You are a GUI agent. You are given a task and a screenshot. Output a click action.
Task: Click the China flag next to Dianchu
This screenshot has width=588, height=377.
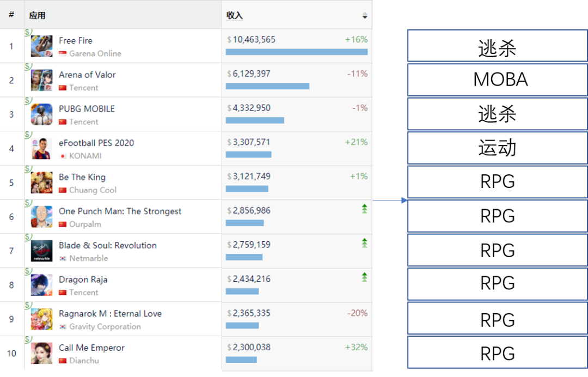point(63,361)
